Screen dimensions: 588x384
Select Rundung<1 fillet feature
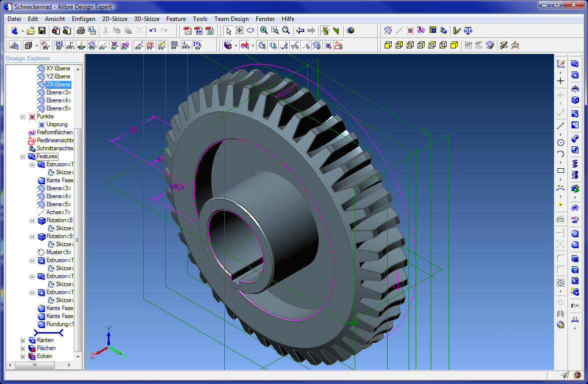[59, 324]
